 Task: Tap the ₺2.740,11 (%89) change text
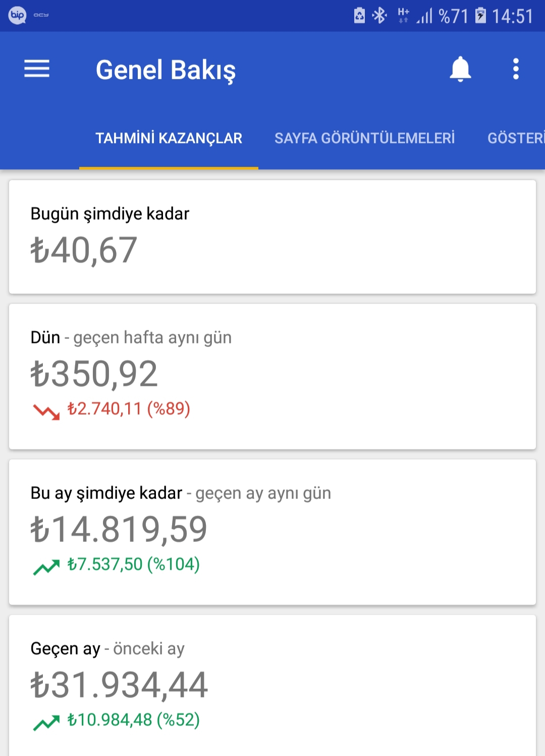coord(129,409)
